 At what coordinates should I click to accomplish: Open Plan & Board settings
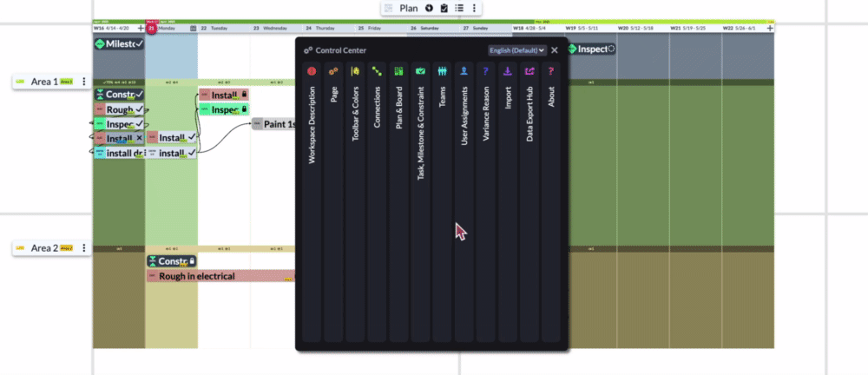[x=398, y=201]
